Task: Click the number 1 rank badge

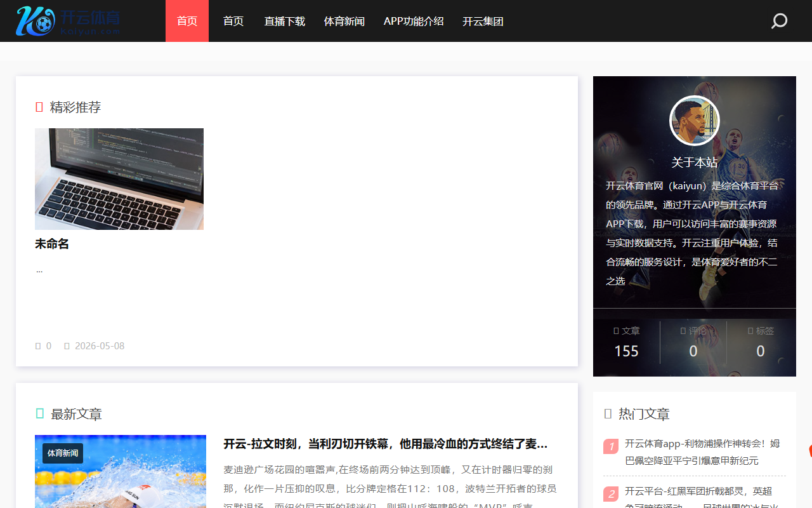Action: click(611, 446)
